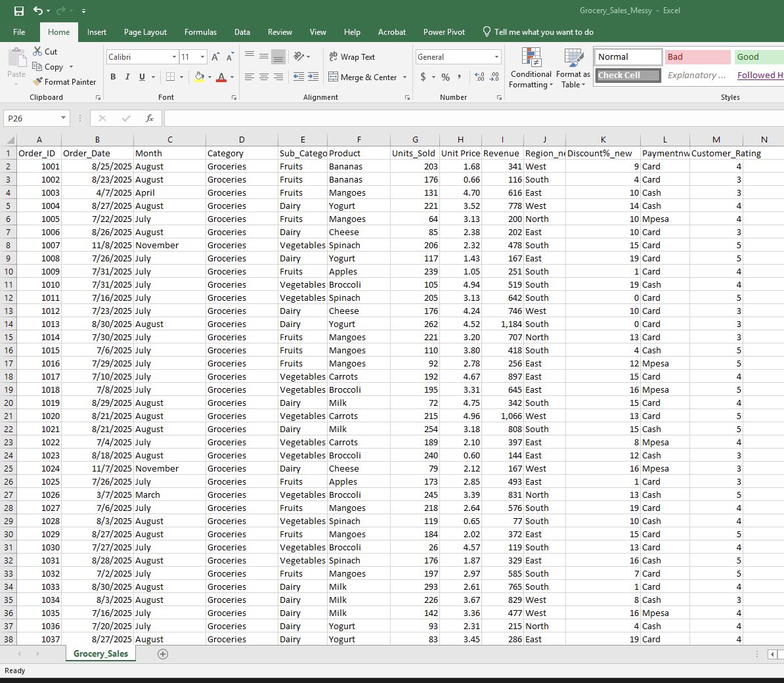Click the Fill Color bucket icon
Viewport: 784px width, 683px height.
click(199, 77)
